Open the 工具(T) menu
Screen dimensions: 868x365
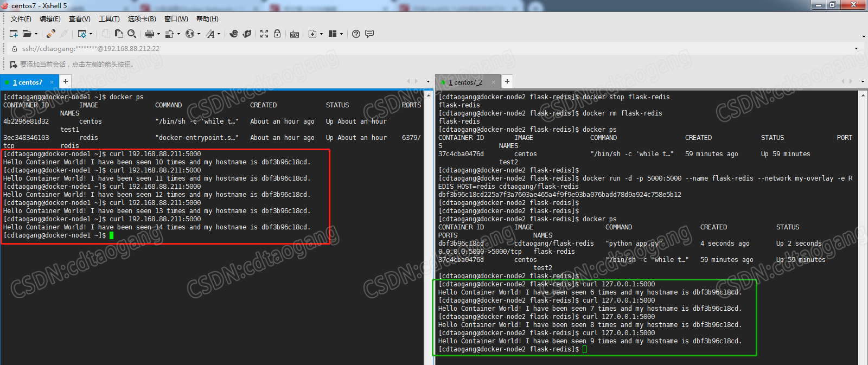(x=109, y=19)
